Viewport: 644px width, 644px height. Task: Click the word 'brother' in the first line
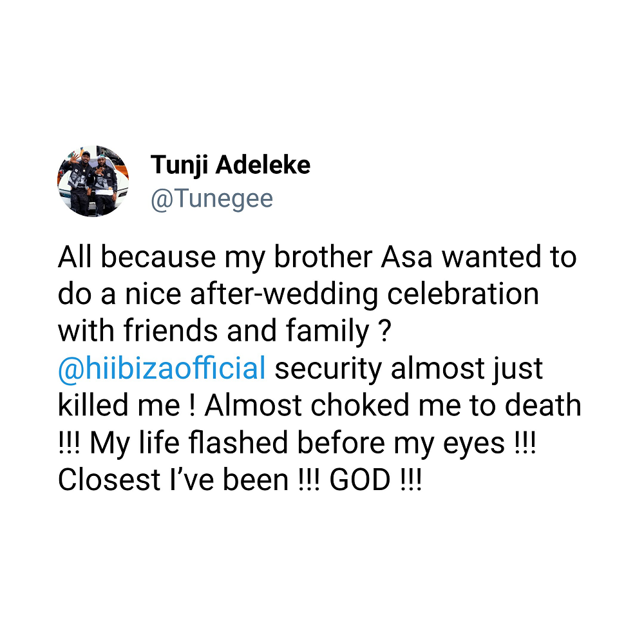(323, 257)
